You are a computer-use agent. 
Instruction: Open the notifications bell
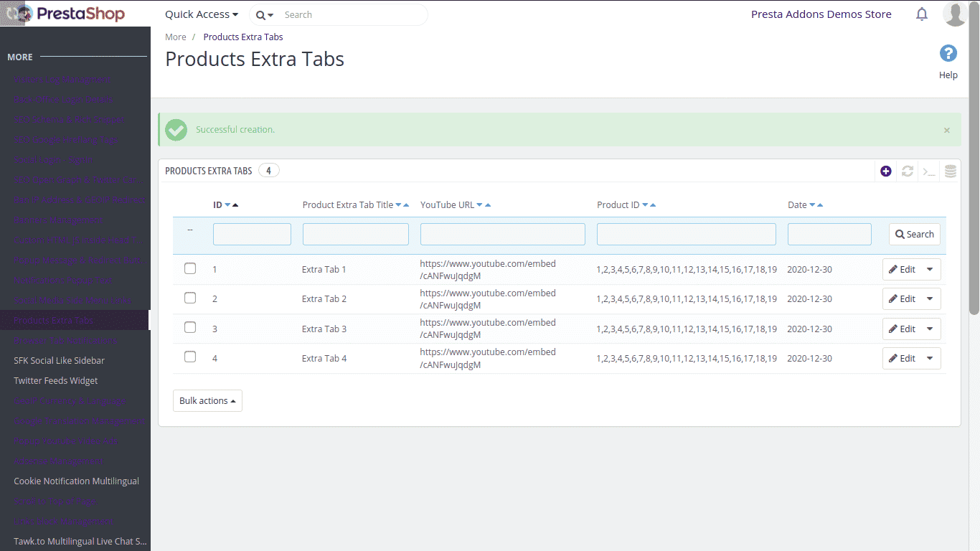pyautogui.click(x=922, y=14)
